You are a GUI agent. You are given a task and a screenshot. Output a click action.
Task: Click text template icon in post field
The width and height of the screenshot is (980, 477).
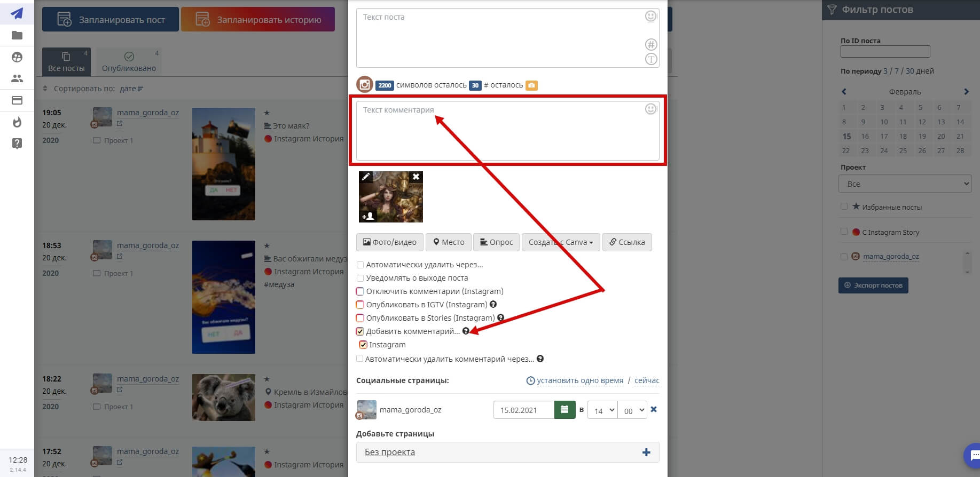[x=650, y=59]
